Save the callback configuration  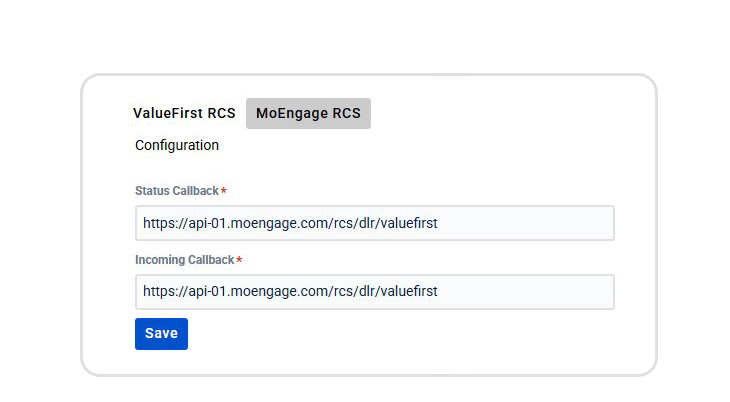point(161,334)
